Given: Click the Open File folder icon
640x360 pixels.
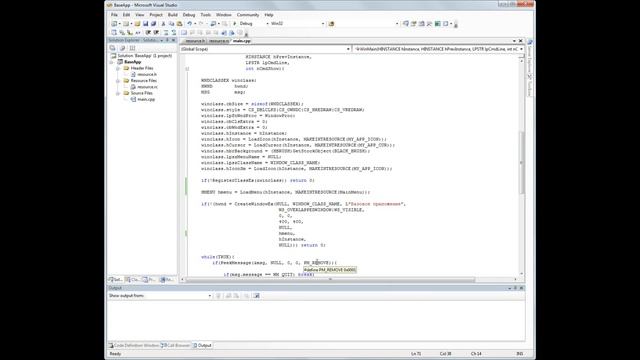Looking at the screenshot, I should coord(138,24).
